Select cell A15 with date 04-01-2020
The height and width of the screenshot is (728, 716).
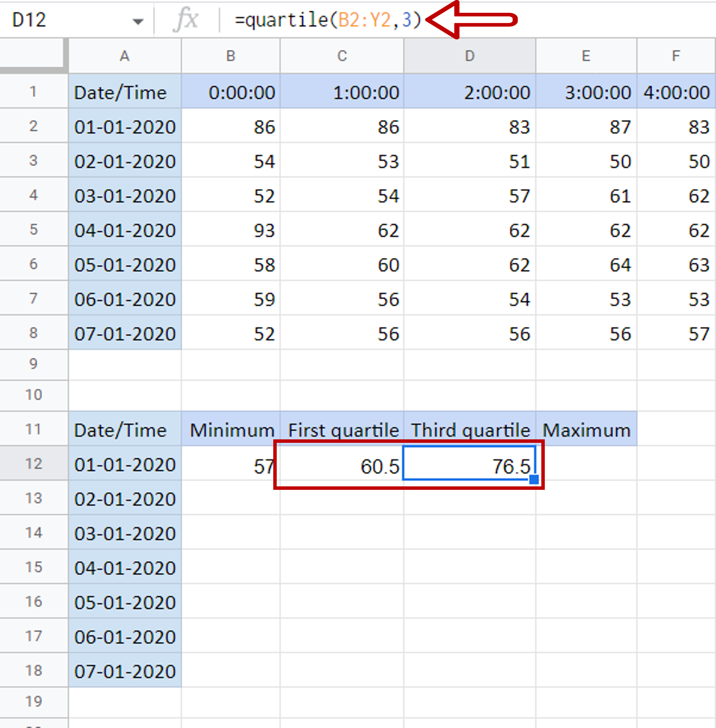tap(125, 566)
